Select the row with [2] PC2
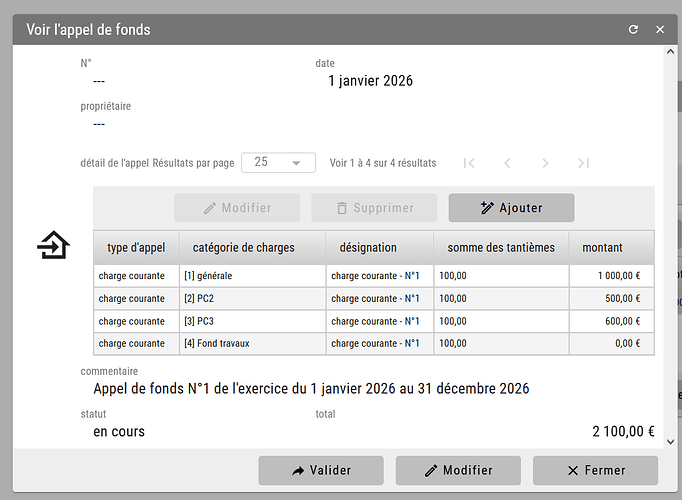The height and width of the screenshot is (500, 682). tap(374, 298)
